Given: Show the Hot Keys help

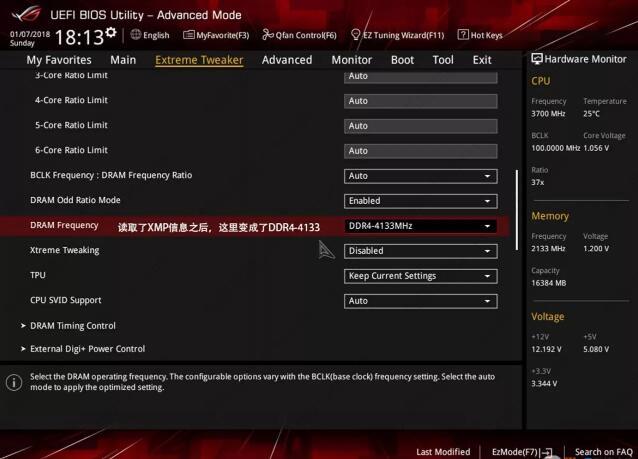Looking at the screenshot, I should 480,35.
